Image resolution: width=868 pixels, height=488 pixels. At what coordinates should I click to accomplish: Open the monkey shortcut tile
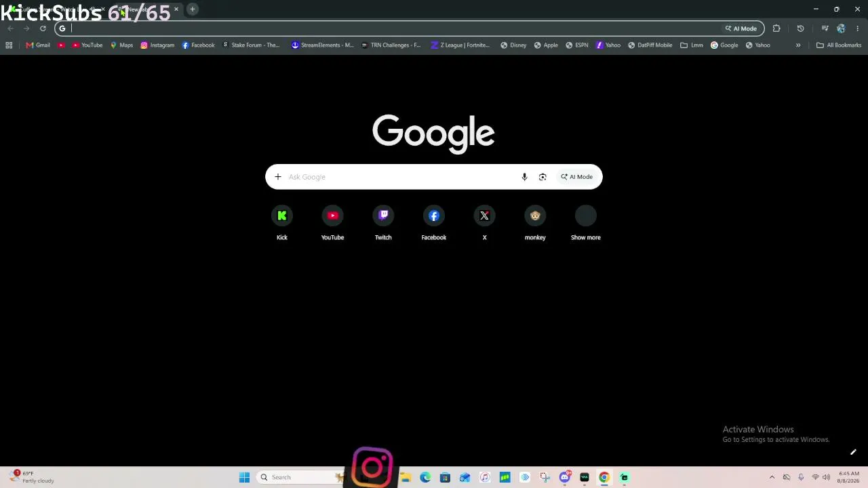pyautogui.click(x=535, y=224)
